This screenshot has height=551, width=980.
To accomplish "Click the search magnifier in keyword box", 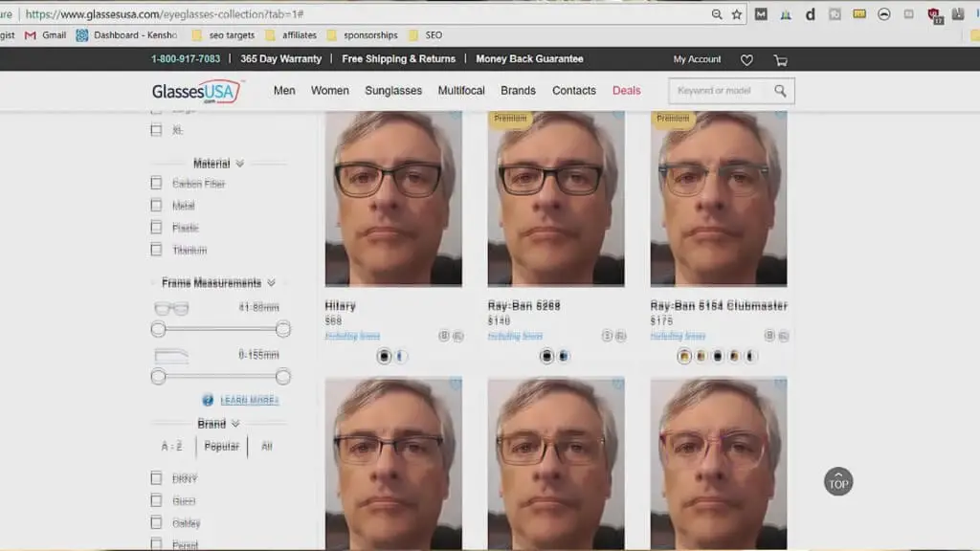I will (780, 91).
